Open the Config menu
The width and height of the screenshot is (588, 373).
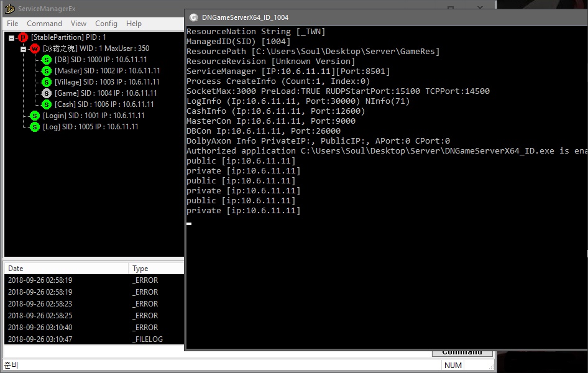point(106,24)
